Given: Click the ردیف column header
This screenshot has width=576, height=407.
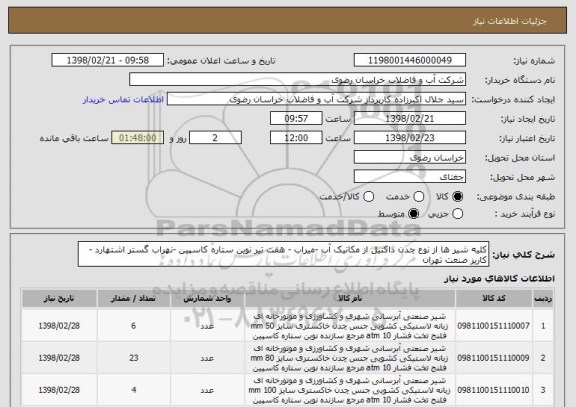Looking at the screenshot, I should pos(543,298).
